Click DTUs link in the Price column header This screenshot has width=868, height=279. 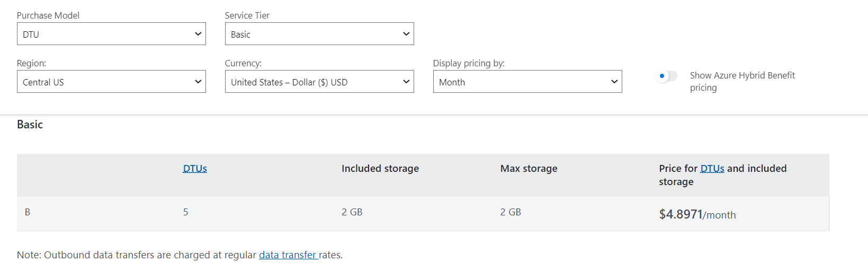712,169
